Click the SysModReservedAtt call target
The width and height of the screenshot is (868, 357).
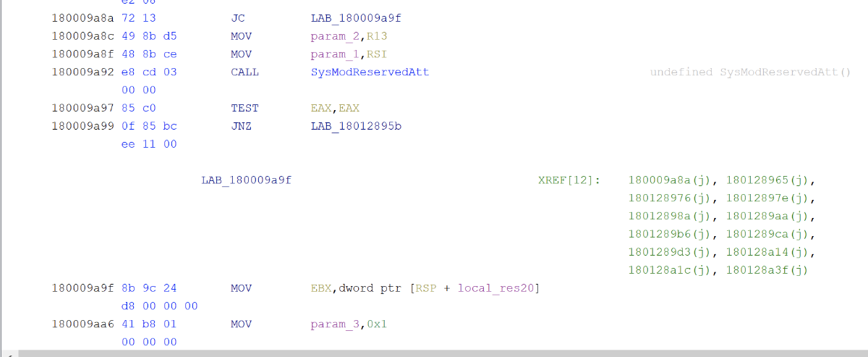tap(370, 72)
